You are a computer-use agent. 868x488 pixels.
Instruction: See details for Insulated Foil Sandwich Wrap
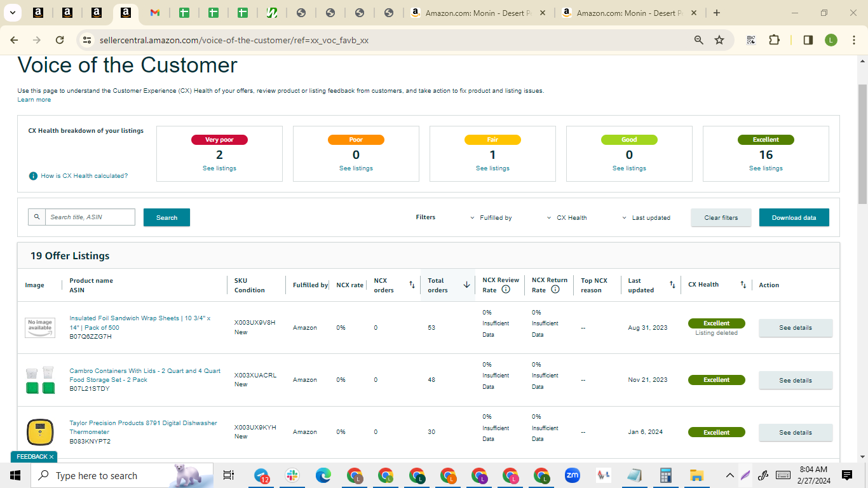[796, 328]
